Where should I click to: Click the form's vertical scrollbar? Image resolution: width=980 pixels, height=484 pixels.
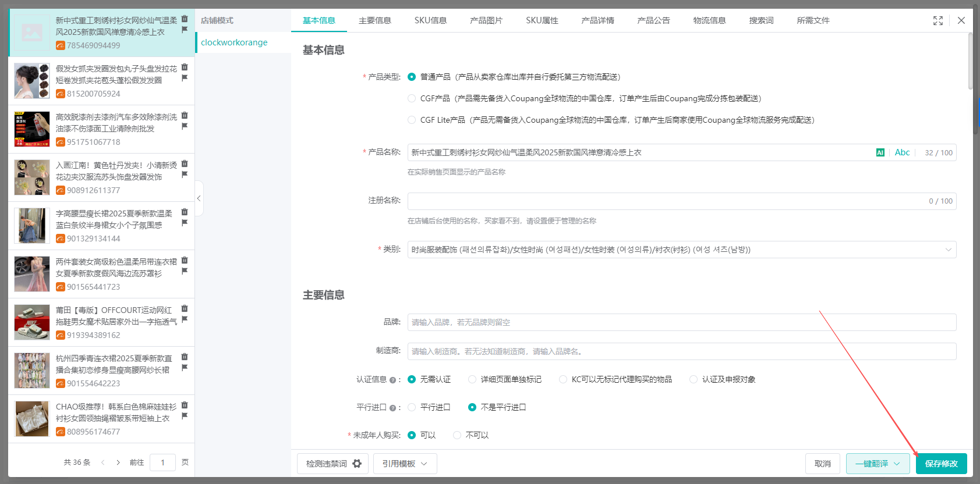click(x=970, y=61)
